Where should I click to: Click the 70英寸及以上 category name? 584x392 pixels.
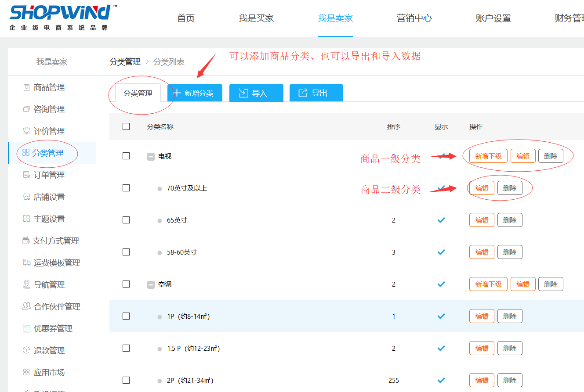tap(187, 188)
